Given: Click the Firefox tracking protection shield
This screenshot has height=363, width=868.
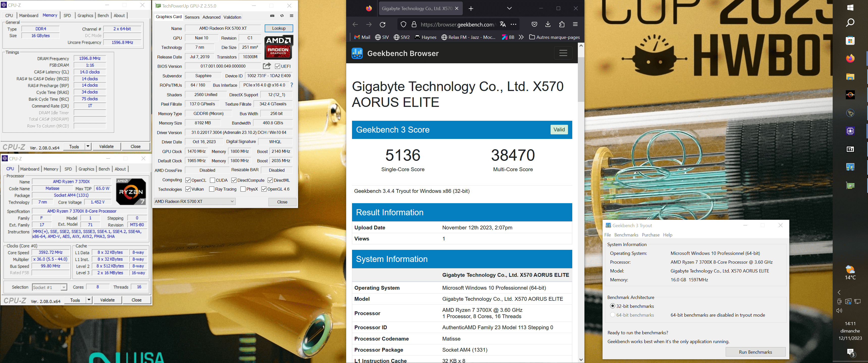Looking at the screenshot, I should click(x=403, y=24).
